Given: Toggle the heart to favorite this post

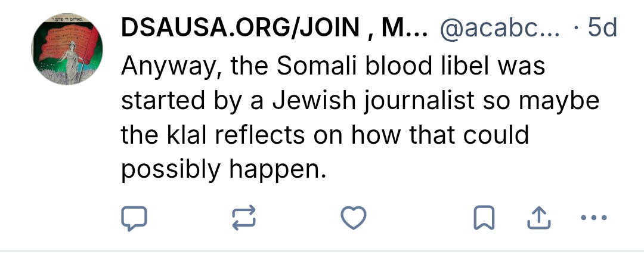Looking at the screenshot, I should click(353, 219).
